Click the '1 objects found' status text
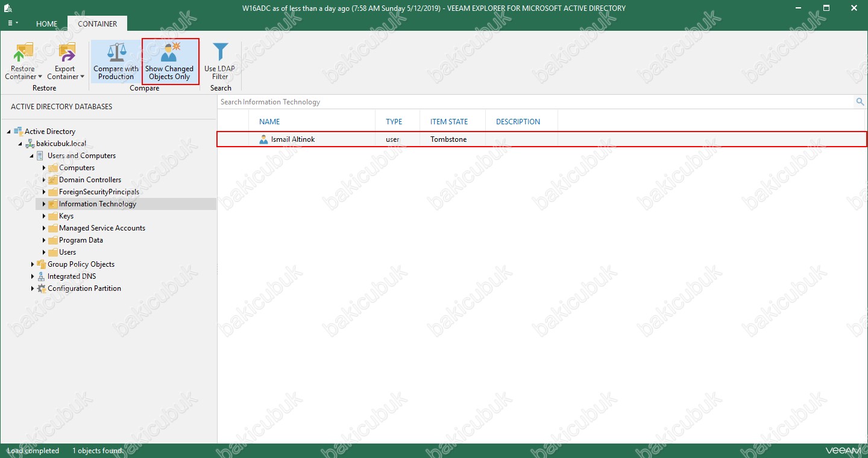Viewport: 868px width, 458px height. point(97,451)
